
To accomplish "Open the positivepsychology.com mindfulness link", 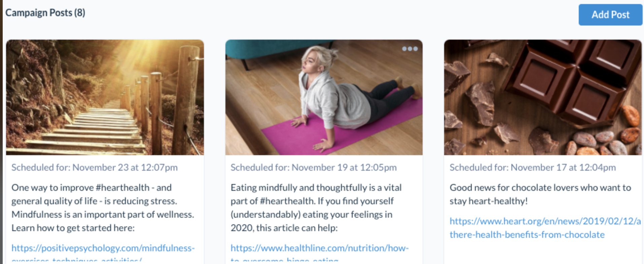I will pyautogui.click(x=103, y=248).
